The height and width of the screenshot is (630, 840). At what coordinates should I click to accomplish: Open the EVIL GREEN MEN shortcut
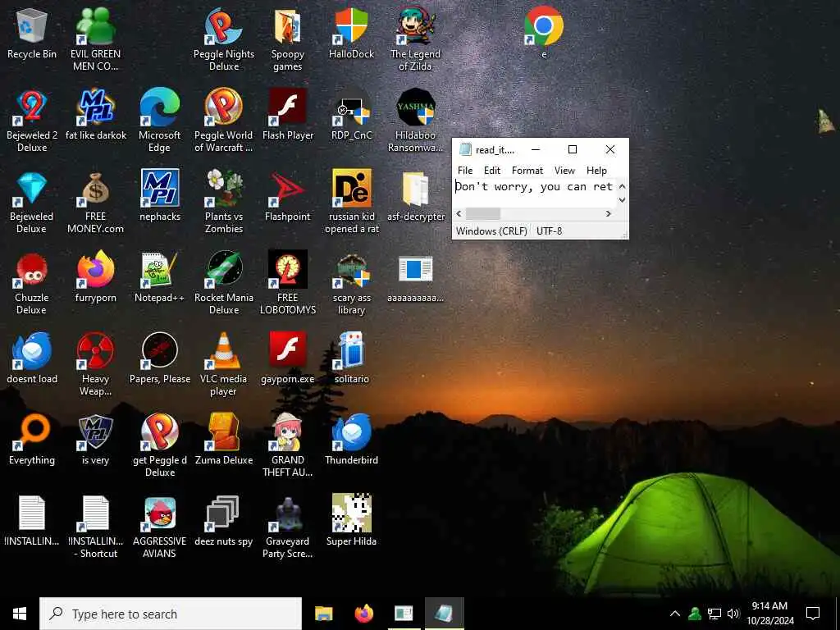(x=95, y=39)
